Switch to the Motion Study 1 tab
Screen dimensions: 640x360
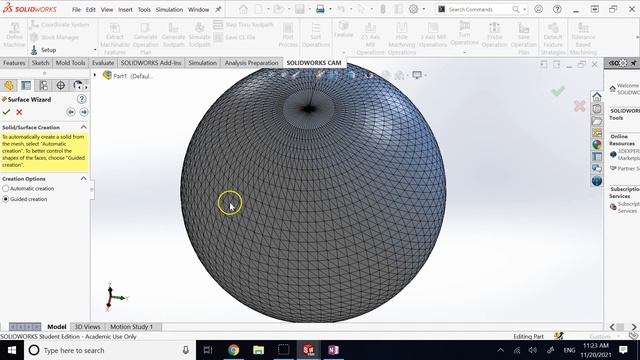click(x=131, y=327)
